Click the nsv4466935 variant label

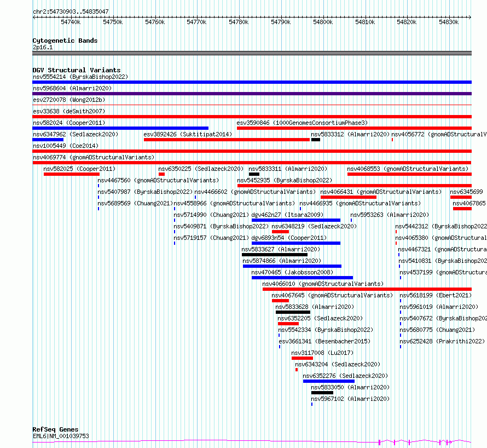pyautogui.click(x=360, y=203)
